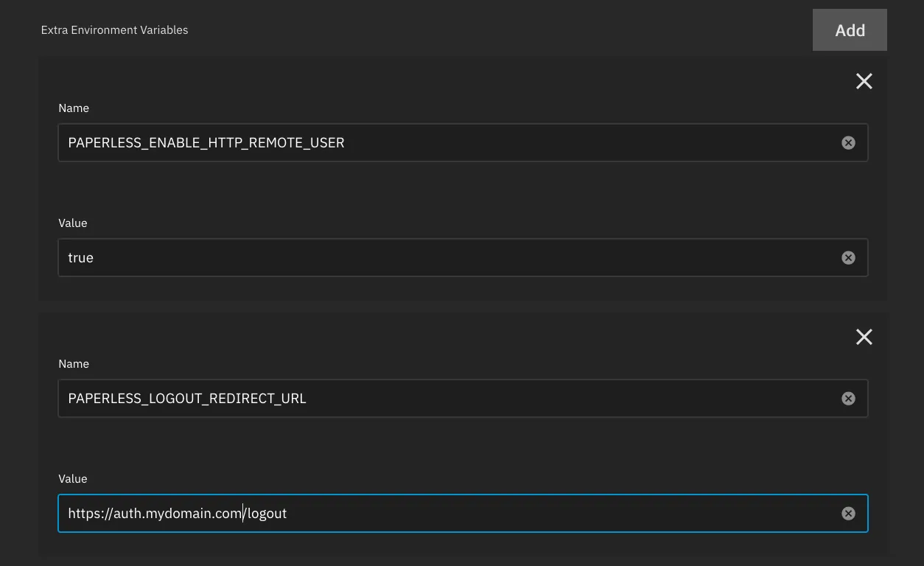
Task: Clear the PAPERLESS_ENABLE_HTTP_REMOTE_USER name field
Action: [848, 142]
